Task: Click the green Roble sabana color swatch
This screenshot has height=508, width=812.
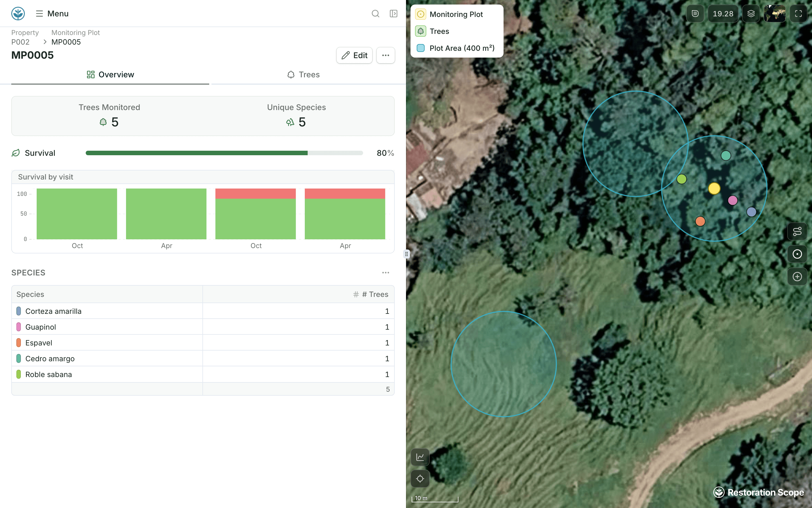Action: 19,374
